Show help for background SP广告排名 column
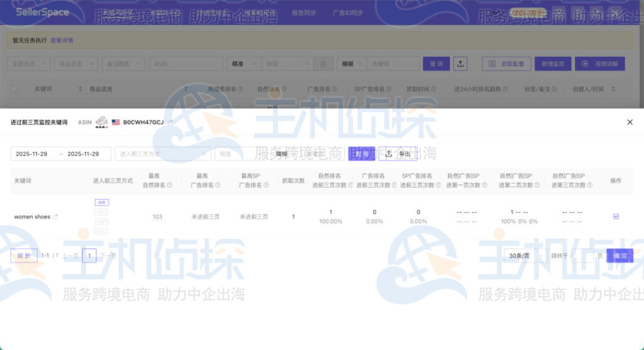The height and width of the screenshot is (350, 644). pos(389,89)
